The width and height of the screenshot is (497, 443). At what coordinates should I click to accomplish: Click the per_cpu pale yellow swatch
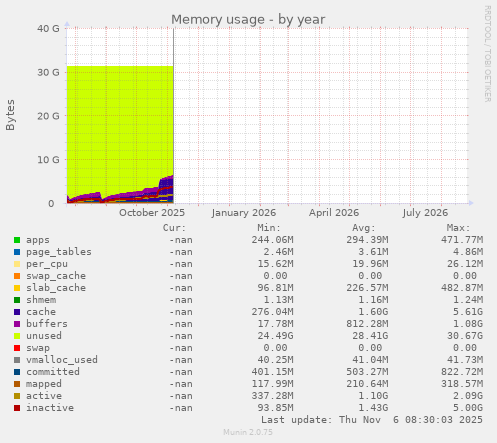pos(17,264)
